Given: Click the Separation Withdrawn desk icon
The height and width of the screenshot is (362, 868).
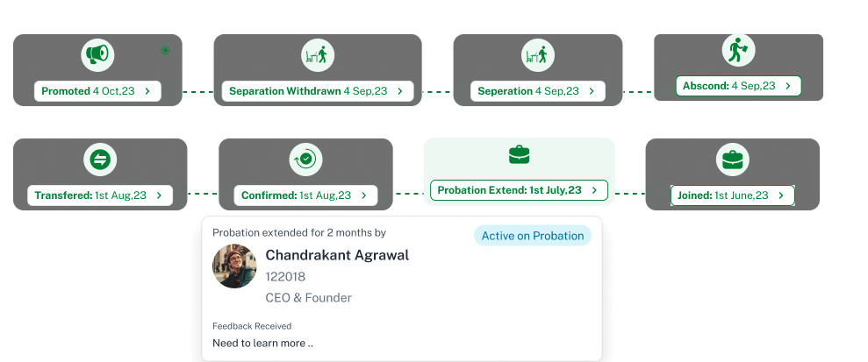Looking at the screenshot, I should click(x=317, y=55).
